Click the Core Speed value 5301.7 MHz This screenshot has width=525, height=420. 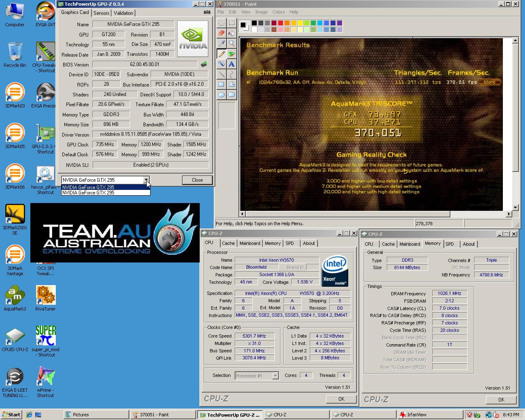254,336
